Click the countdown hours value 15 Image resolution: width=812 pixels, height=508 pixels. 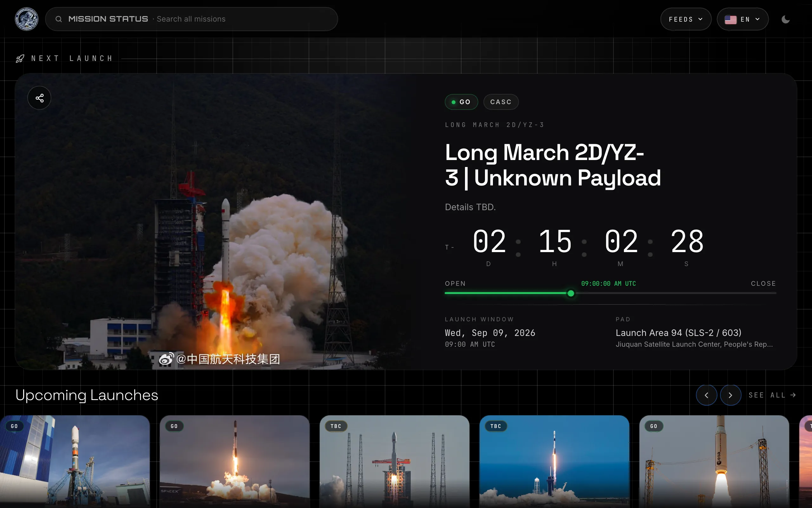point(555,241)
